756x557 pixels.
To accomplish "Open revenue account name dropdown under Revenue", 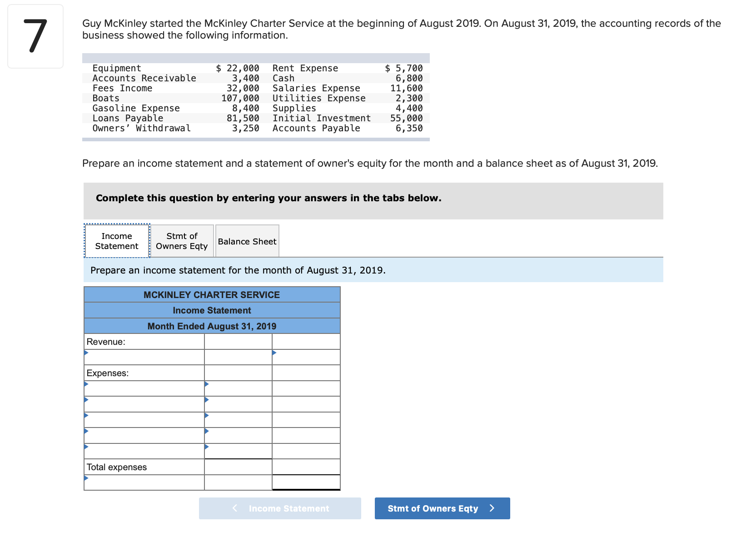I will point(144,357).
